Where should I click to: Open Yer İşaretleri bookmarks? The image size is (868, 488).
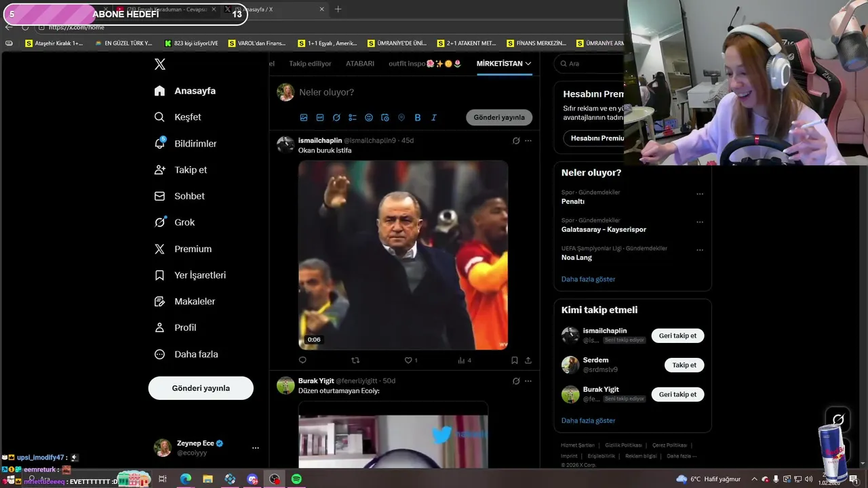coord(190,275)
